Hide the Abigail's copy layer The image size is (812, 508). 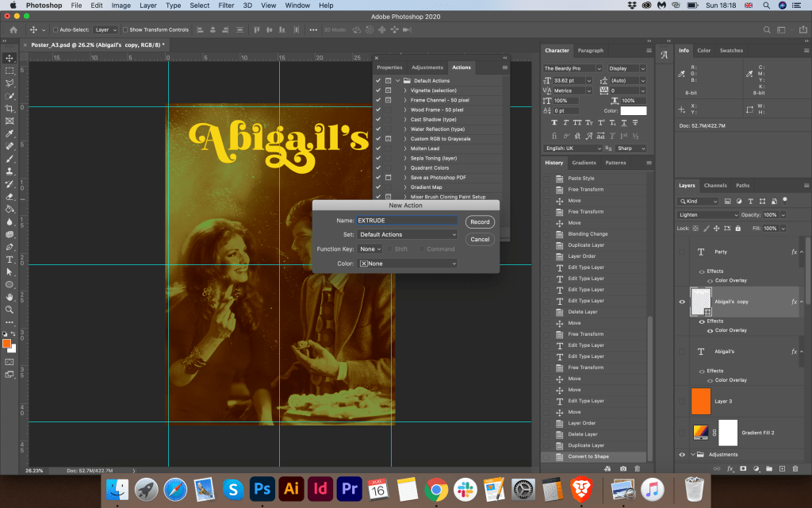(x=682, y=302)
